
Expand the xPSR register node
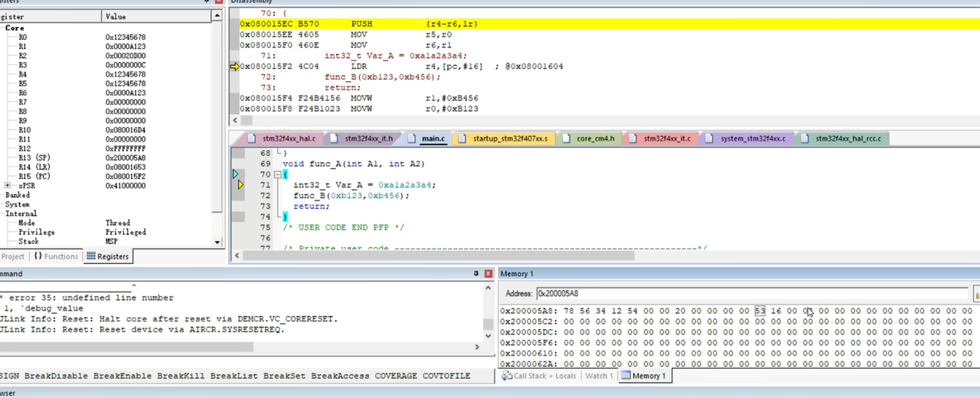pos(8,186)
